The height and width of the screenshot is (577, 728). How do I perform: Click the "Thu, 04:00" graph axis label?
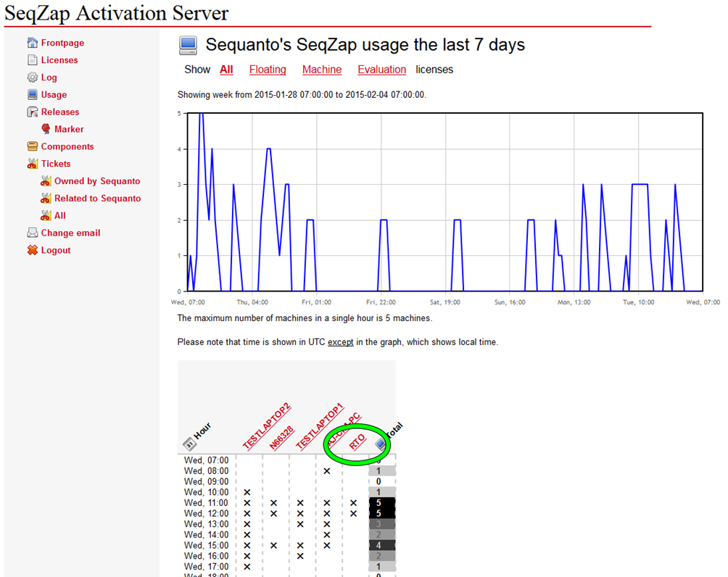tap(252, 302)
